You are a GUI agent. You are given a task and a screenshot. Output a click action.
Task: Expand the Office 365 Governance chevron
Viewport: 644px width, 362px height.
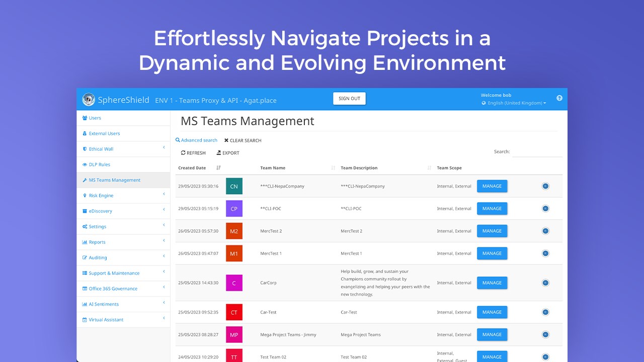164,287
